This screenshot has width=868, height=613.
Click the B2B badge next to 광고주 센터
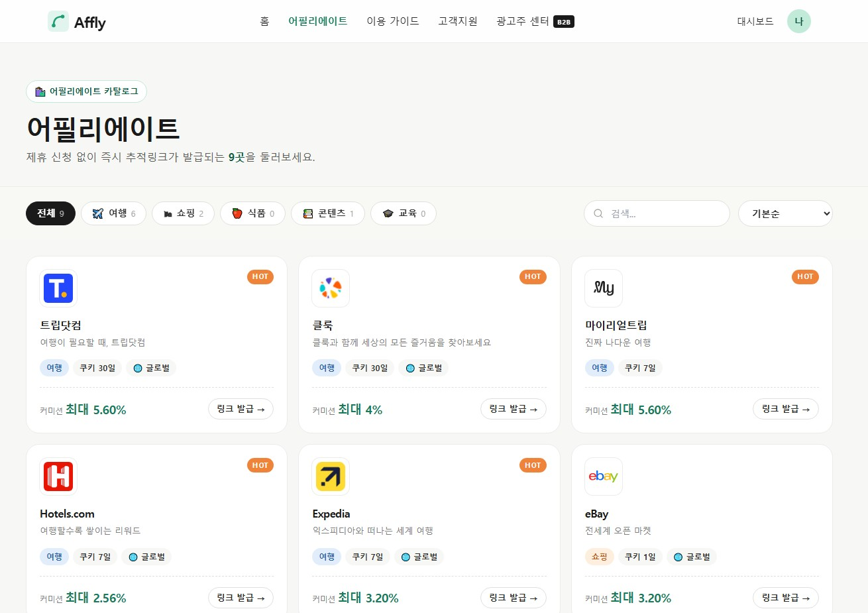(564, 22)
